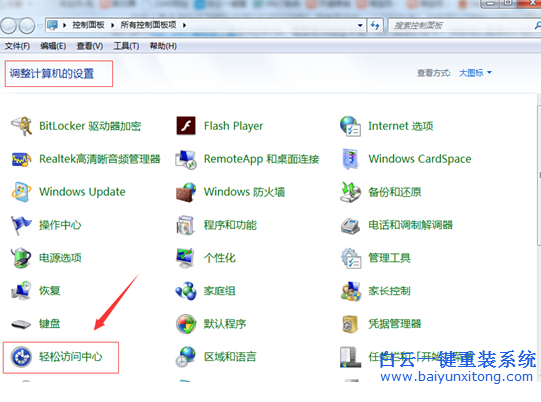Open recent pages dropdown beside forward button
The height and width of the screenshot is (402, 541).
(40, 26)
